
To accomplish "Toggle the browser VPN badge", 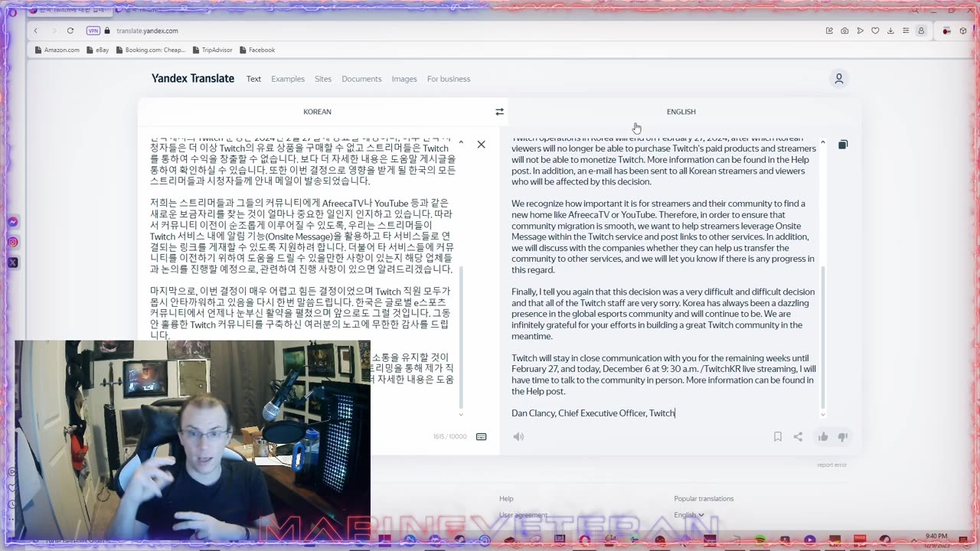I will pyautogui.click(x=93, y=31).
